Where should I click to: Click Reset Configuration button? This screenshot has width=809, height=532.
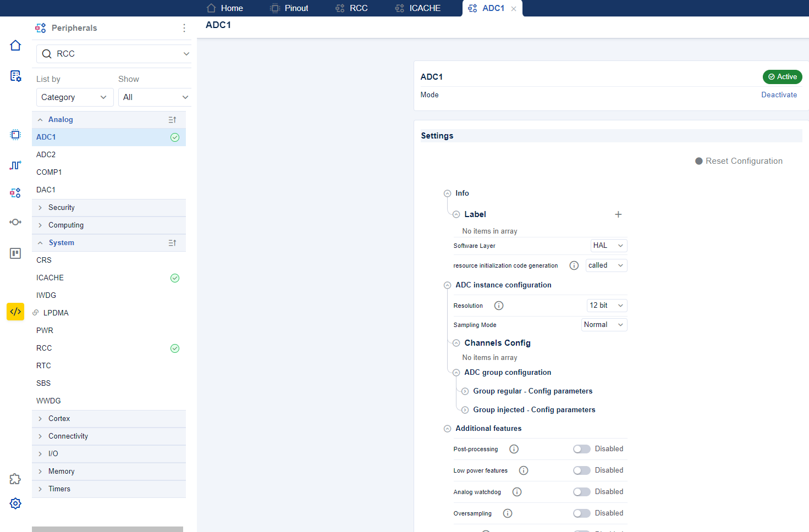coord(739,161)
